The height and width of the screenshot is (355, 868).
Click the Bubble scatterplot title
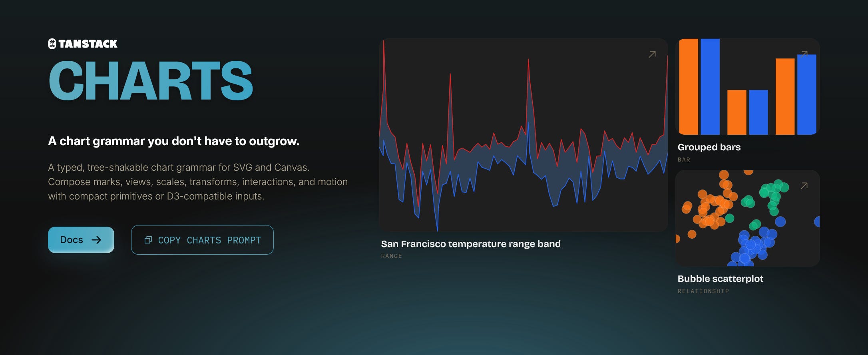[721, 279]
